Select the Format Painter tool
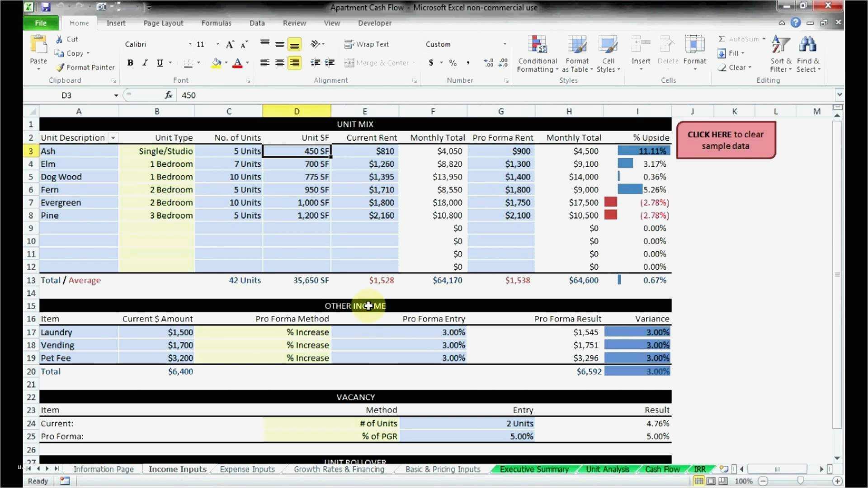This screenshot has width=868, height=488. click(85, 67)
